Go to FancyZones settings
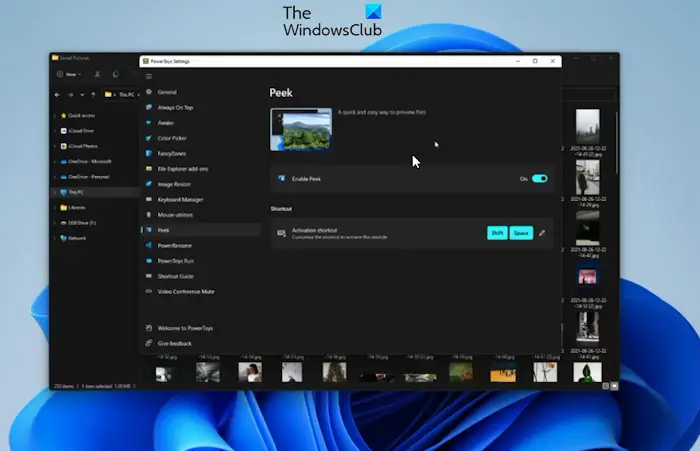 pos(171,154)
